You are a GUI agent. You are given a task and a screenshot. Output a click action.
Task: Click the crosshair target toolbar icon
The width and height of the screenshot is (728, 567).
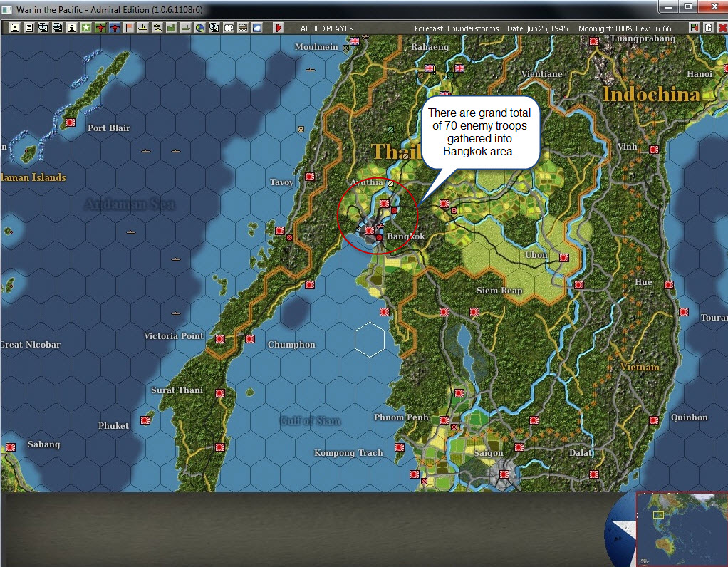pos(214,28)
